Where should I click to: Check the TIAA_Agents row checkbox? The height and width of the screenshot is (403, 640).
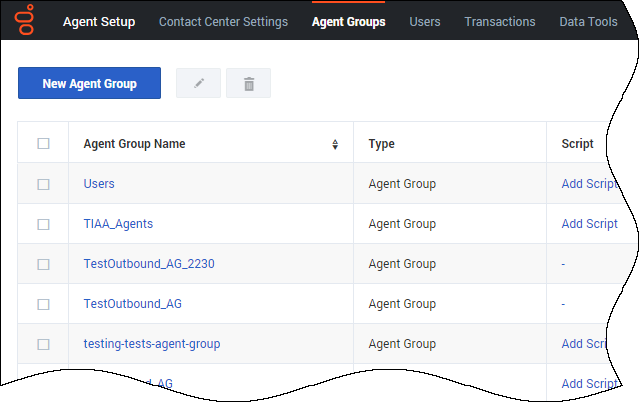tap(43, 224)
